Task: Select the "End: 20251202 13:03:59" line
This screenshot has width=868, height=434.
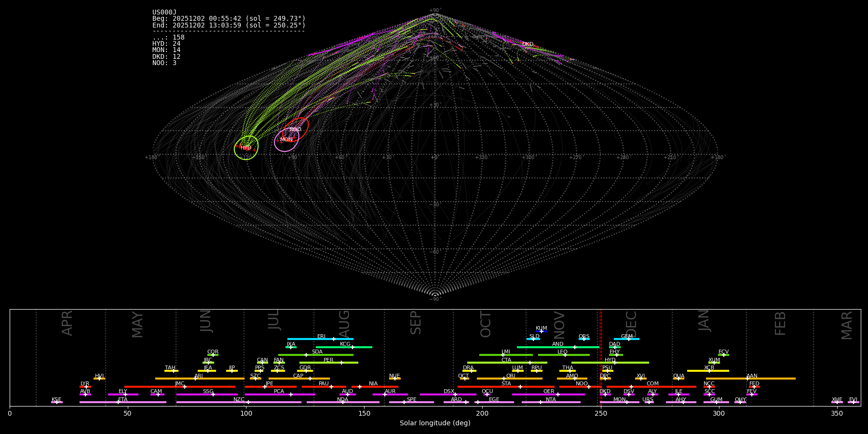Action: pyautogui.click(x=229, y=25)
